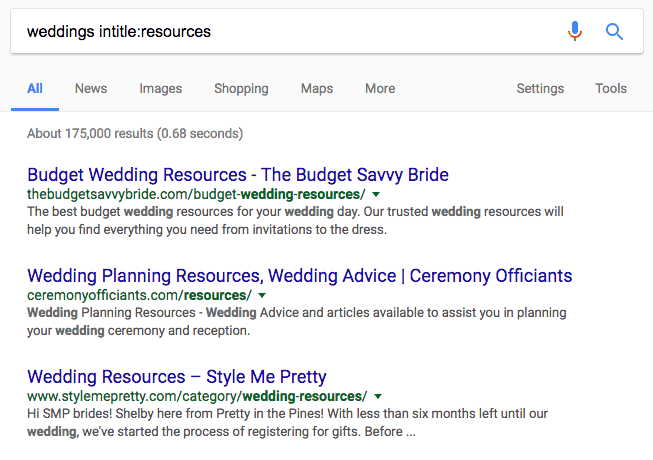653x460 pixels.
Task: Open the Settings menu
Action: click(x=540, y=89)
